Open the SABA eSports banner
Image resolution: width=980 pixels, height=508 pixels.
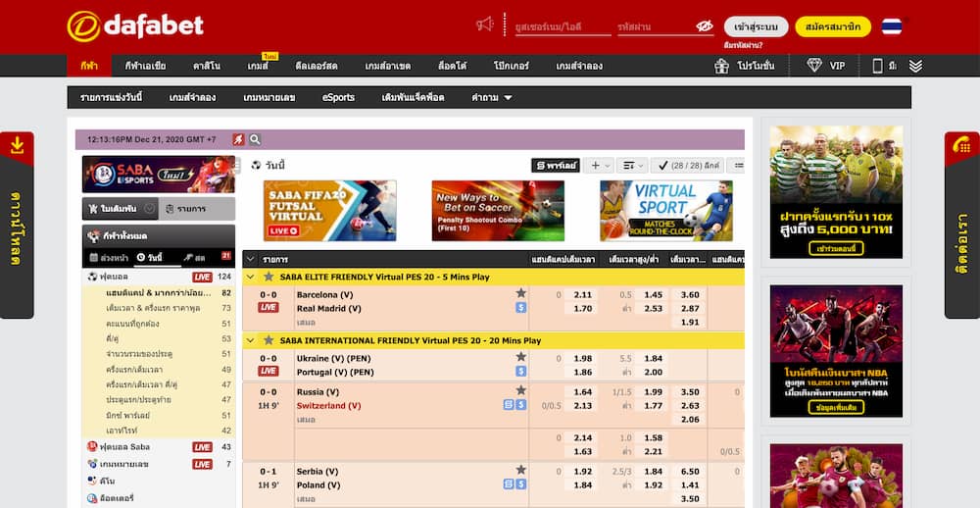159,174
